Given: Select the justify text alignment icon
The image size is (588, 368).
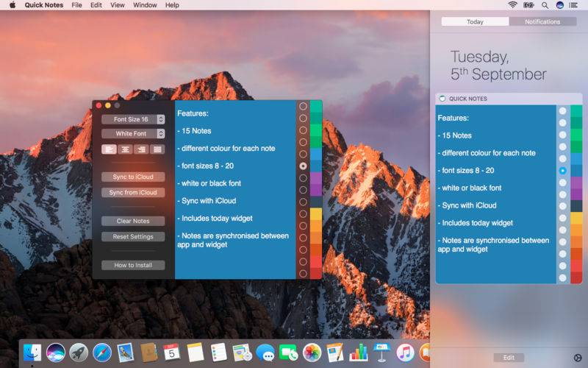Looking at the screenshot, I should (x=157, y=149).
